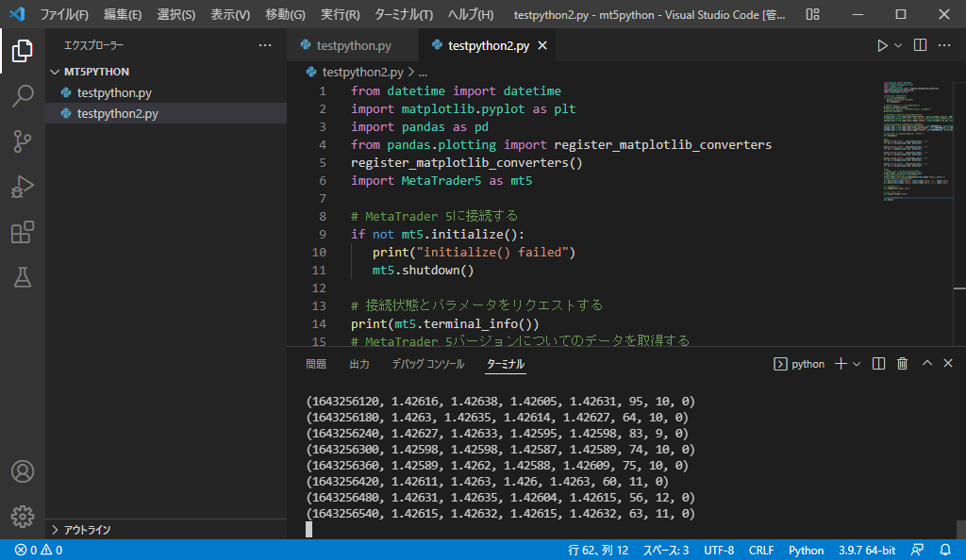Open the ターミナル(T) menu

[x=404, y=14]
